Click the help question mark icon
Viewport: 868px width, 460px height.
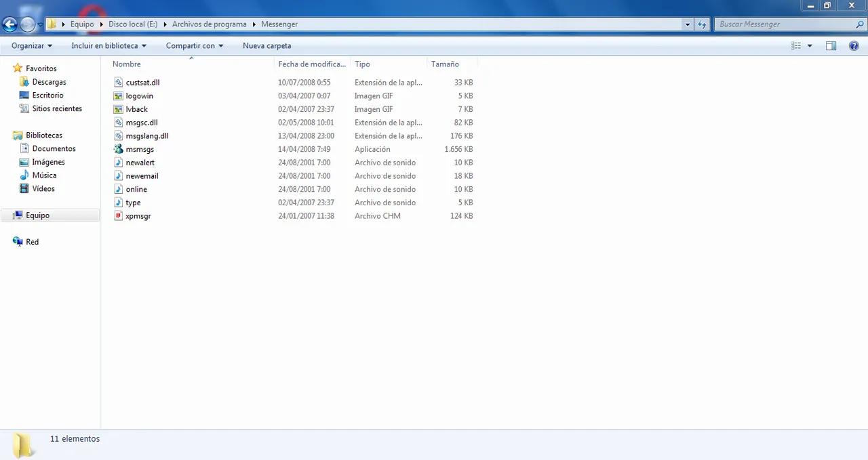coord(854,45)
